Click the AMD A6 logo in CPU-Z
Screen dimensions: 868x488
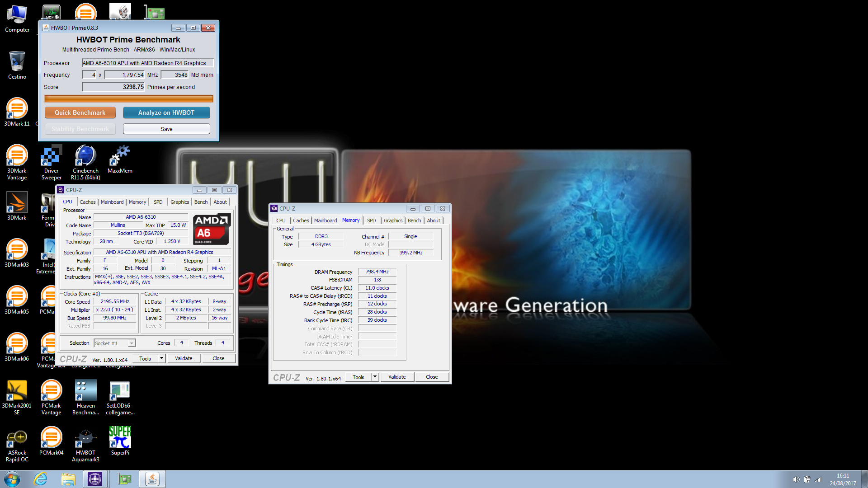tap(212, 229)
